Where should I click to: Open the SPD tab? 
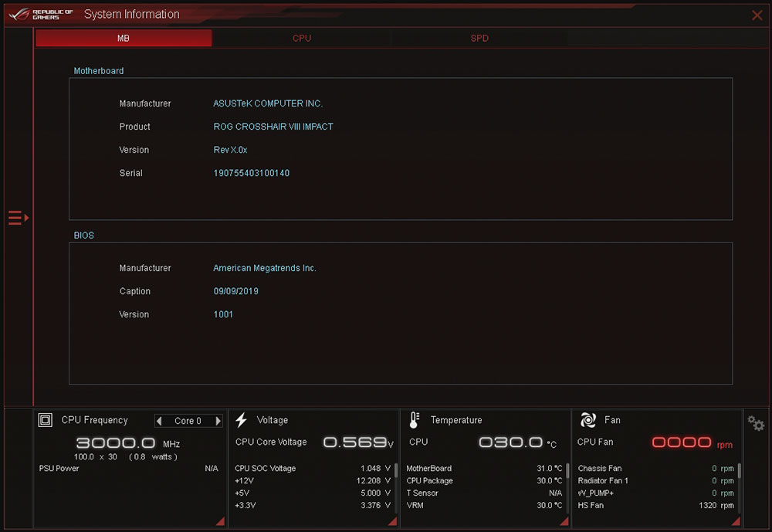coord(479,38)
